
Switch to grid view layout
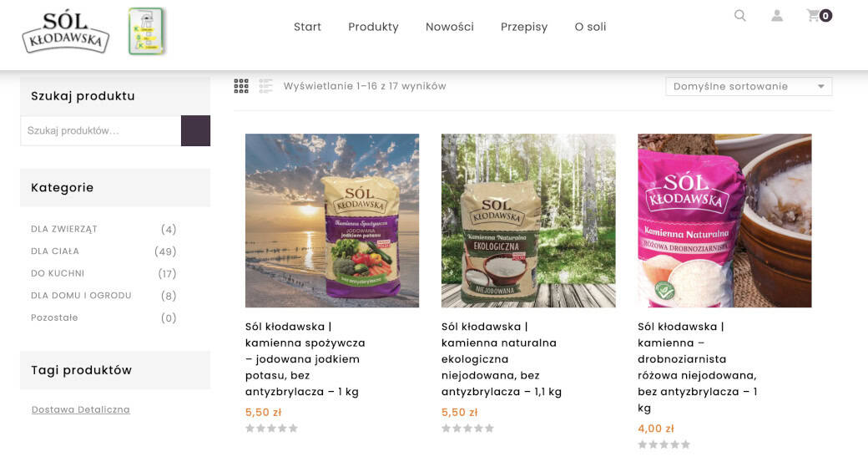(241, 86)
